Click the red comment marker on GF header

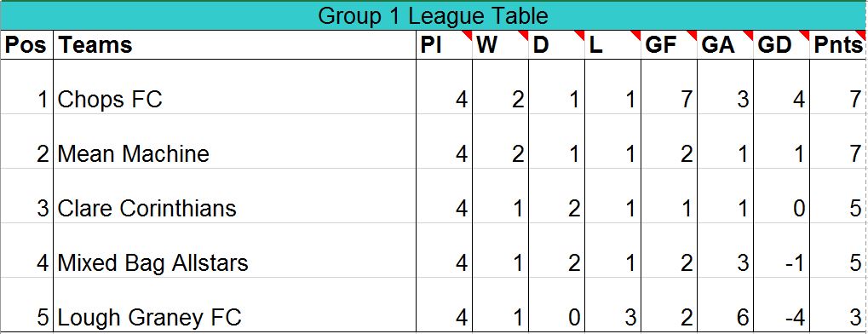[x=692, y=35]
